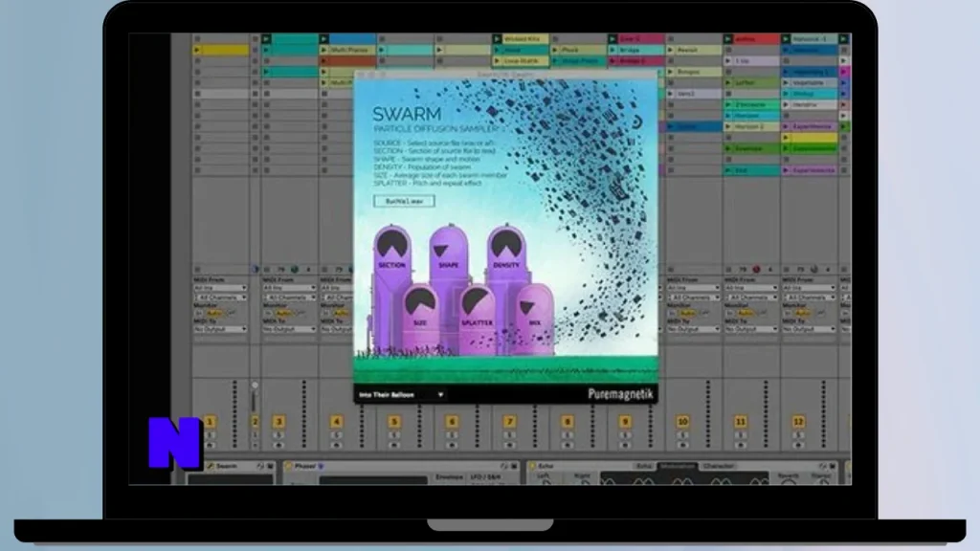Arm track 1 for recording
980x551 pixels.
click(x=210, y=445)
